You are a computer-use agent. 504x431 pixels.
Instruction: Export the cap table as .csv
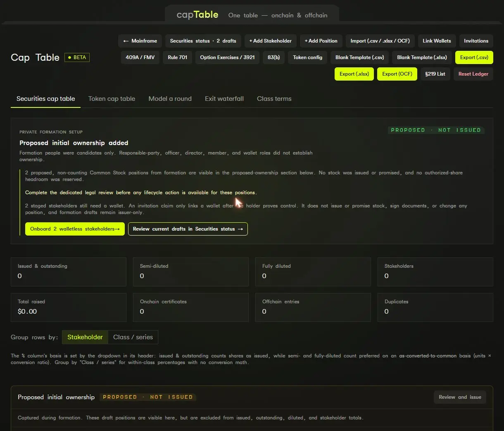tap(474, 57)
